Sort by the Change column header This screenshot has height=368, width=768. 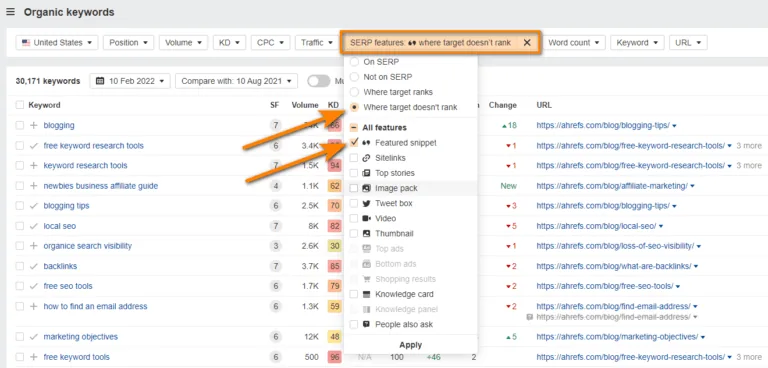tap(503, 105)
